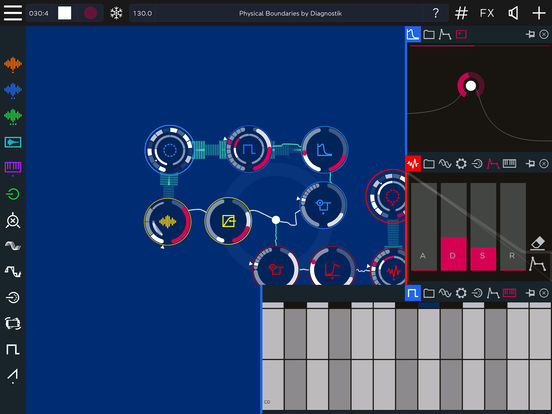Open the help question mark
552x414 pixels.
(436, 13)
